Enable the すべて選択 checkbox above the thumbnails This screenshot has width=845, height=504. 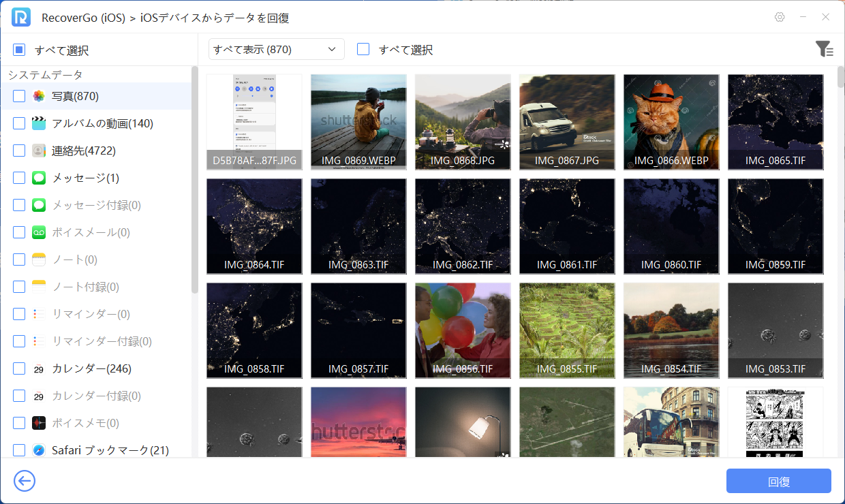point(363,49)
